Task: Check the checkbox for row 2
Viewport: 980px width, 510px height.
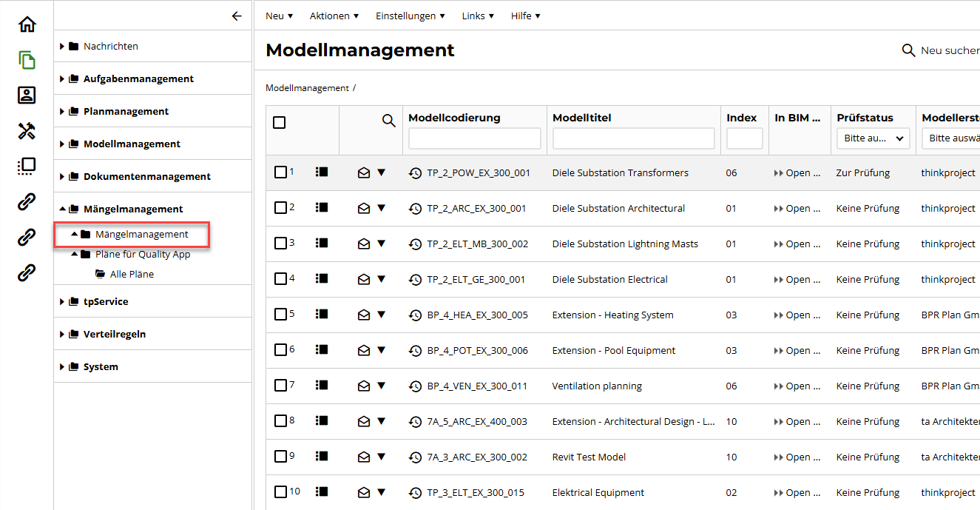Action: tap(280, 208)
